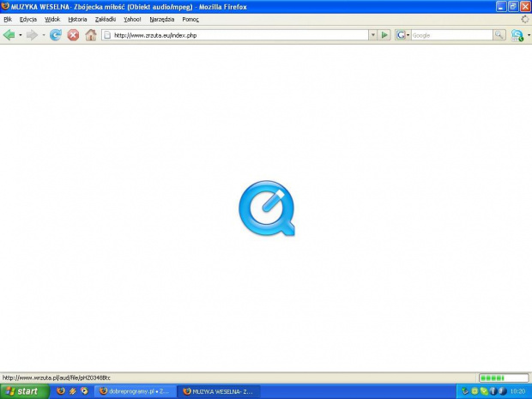Click the yellow system tray icon
The width and height of the screenshot is (532, 399).
(475, 391)
